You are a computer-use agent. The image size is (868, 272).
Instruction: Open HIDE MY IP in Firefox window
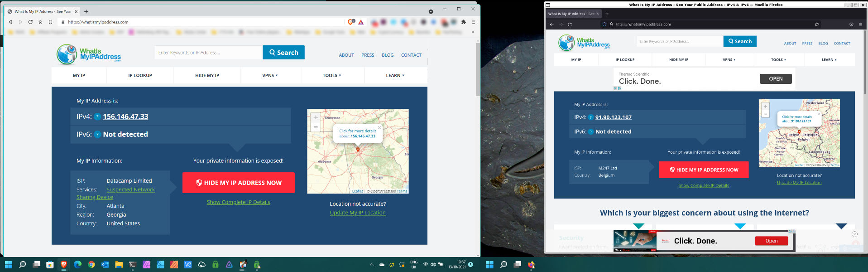tap(678, 60)
